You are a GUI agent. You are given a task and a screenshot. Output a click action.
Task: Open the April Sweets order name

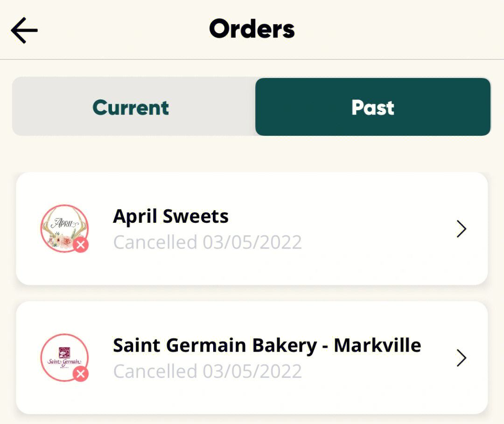(x=171, y=216)
